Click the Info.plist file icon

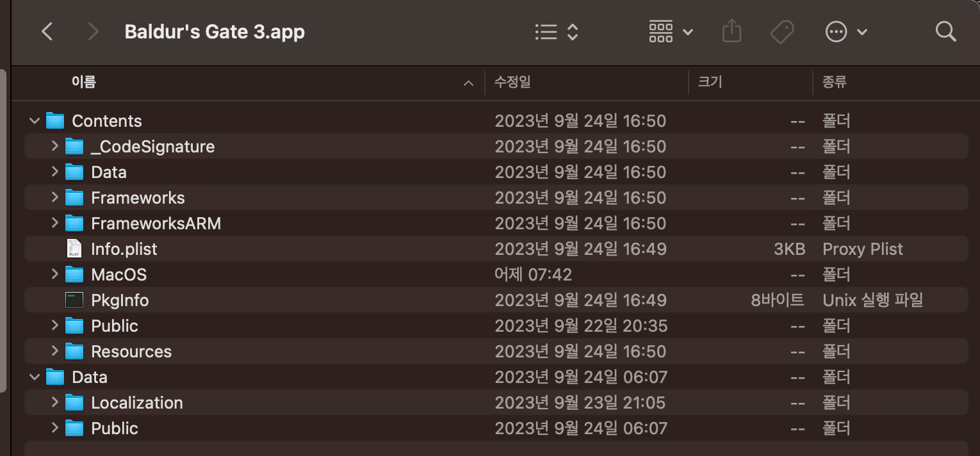tap(74, 249)
